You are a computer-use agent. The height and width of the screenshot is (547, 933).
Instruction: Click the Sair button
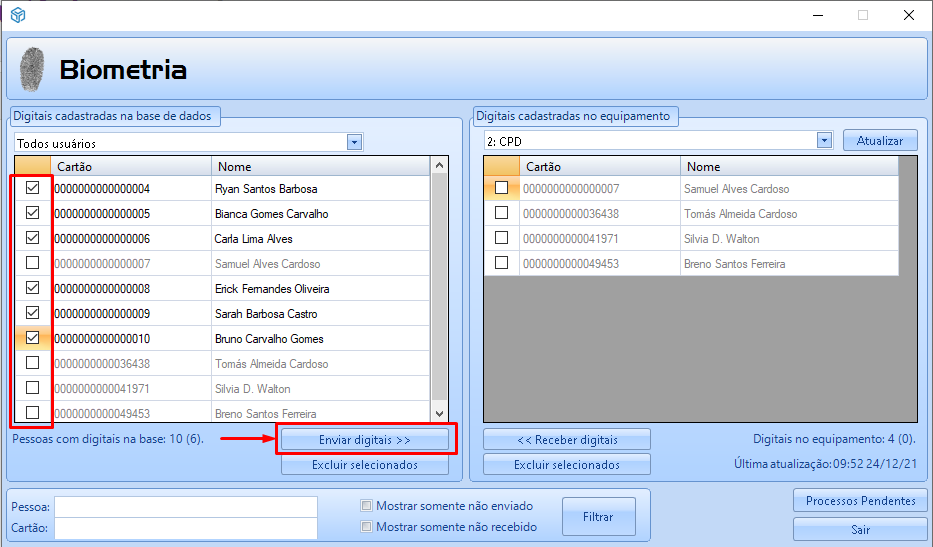click(860, 529)
